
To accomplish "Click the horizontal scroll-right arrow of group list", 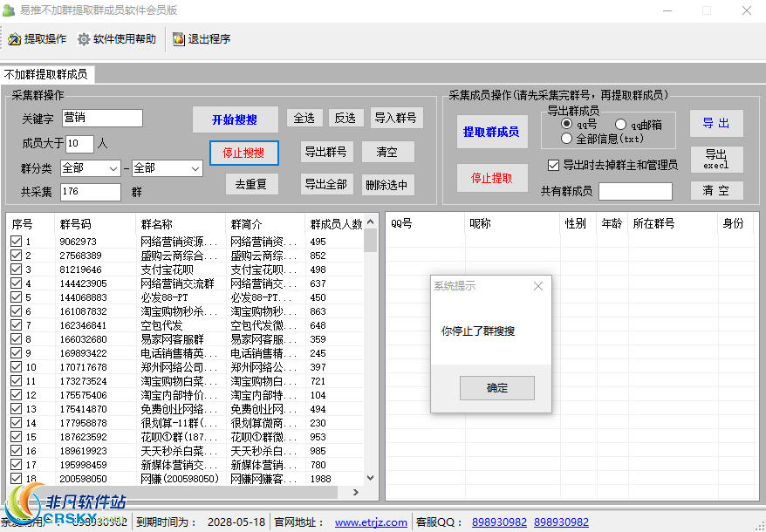I will [356, 493].
